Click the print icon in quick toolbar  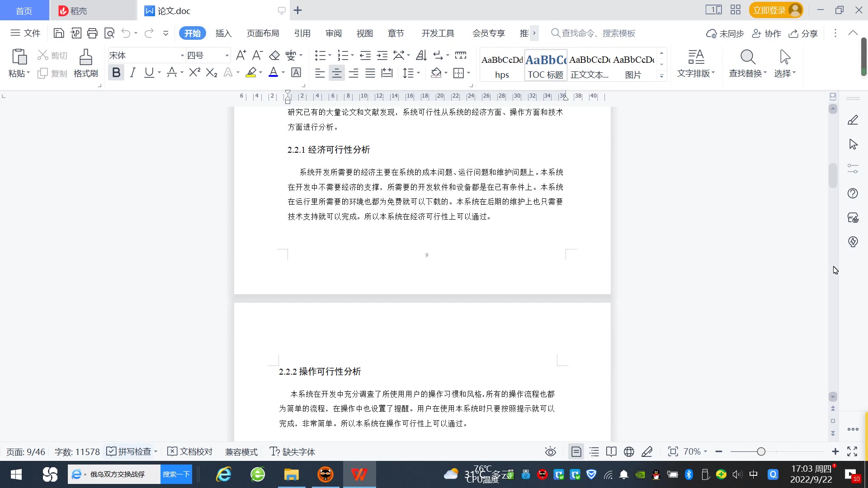point(92,33)
